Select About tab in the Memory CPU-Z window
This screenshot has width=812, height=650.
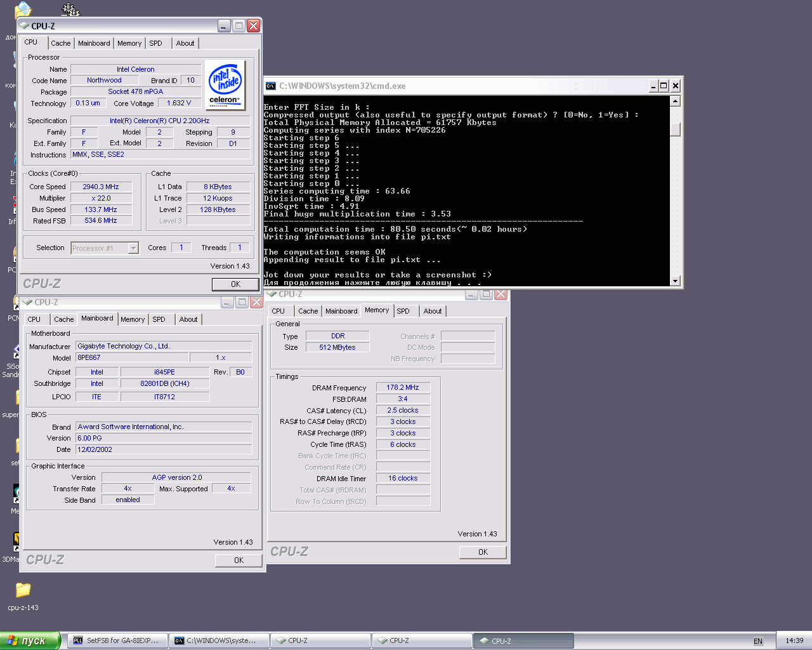pos(433,311)
